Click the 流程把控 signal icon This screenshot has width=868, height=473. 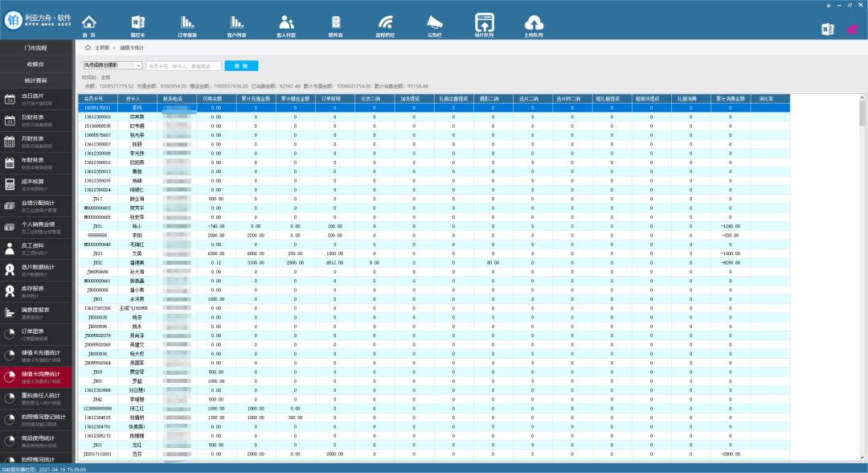click(x=385, y=26)
